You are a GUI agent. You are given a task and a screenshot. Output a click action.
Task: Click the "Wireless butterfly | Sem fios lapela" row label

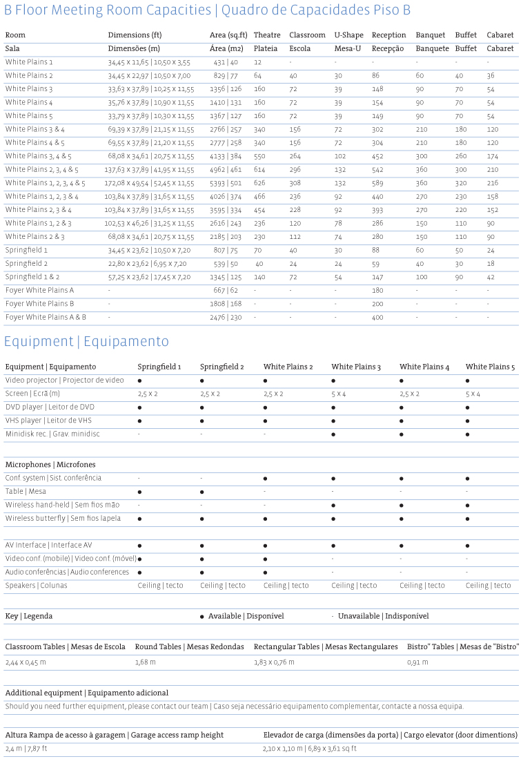(63, 519)
